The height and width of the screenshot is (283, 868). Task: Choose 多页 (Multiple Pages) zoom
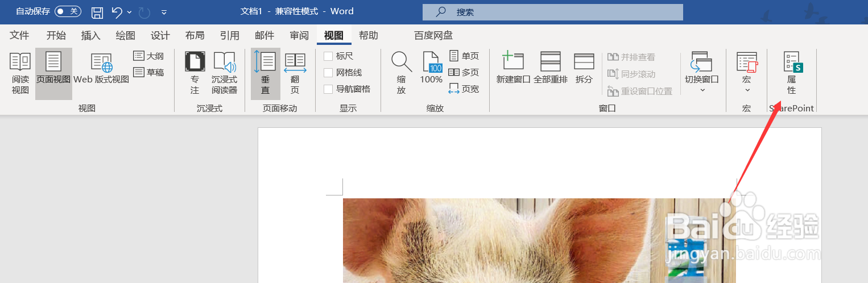tap(464, 72)
